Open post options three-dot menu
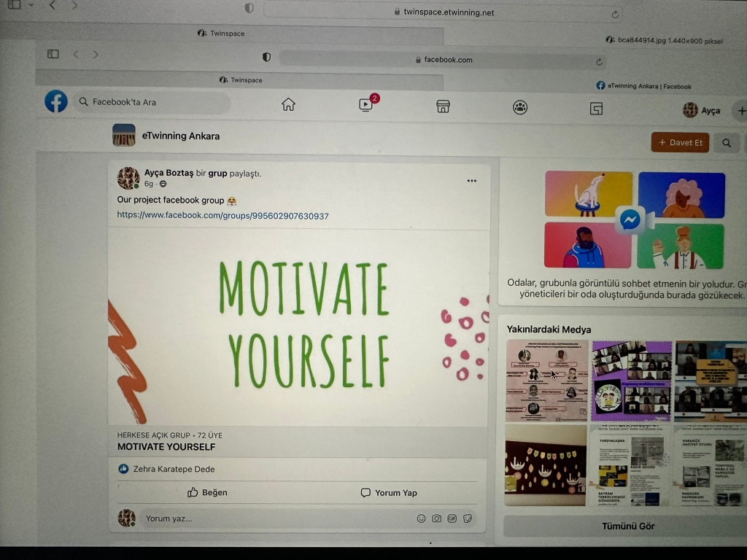 [472, 181]
